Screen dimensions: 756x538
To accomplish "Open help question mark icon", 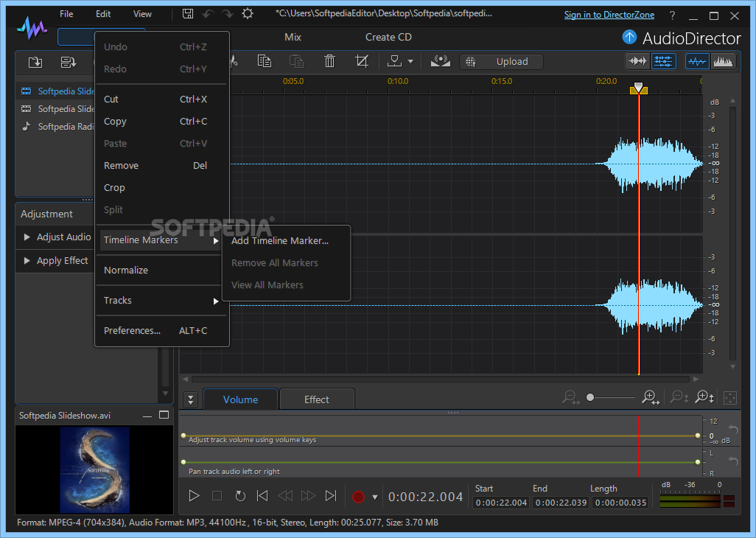I will pos(672,15).
